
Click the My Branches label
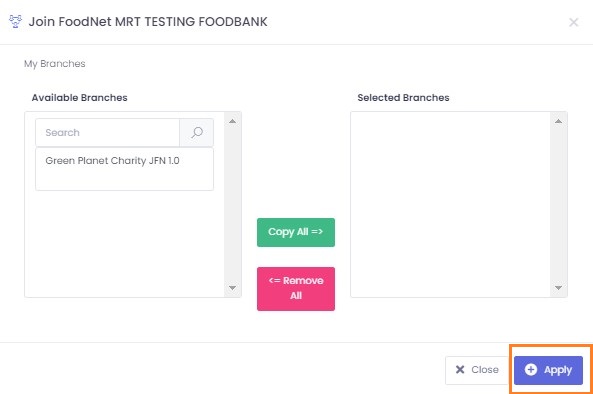[x=55, y=64]
